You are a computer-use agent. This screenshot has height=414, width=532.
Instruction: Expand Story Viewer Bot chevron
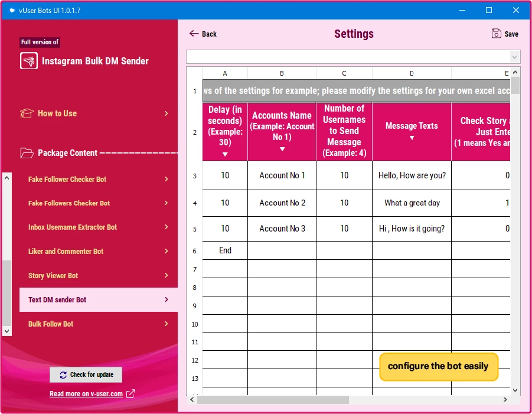pyautogui.click(x=167, y=275)
